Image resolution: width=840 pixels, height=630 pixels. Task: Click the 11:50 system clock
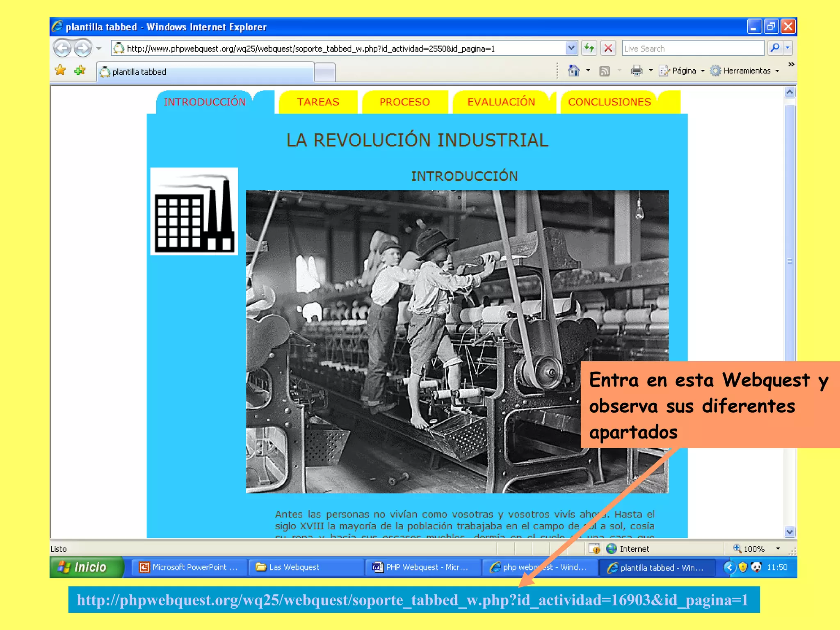tap(777, 567)
